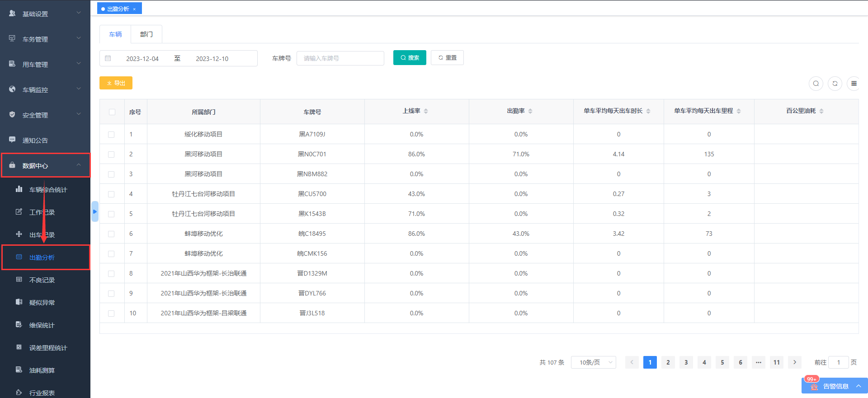This screenshot has width=868, height=398.
Task: Click the 疑似异常 icon in sidebar
Action: (19, 302)
